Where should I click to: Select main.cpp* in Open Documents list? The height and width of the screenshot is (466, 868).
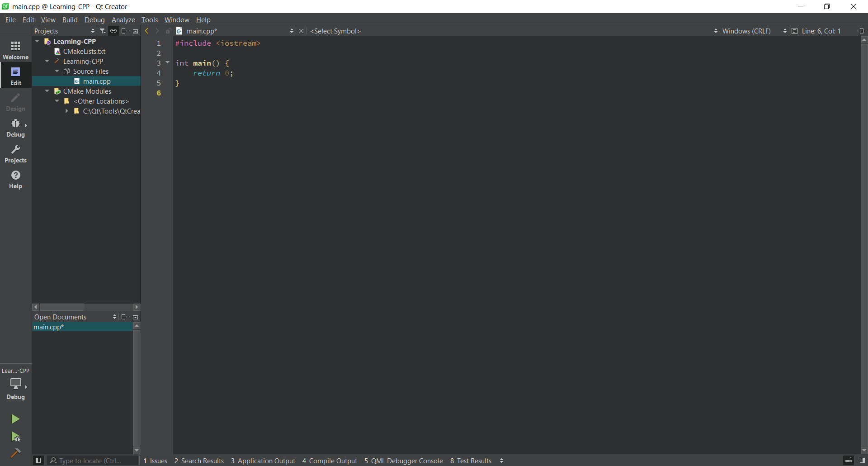(x=83, y=327)
